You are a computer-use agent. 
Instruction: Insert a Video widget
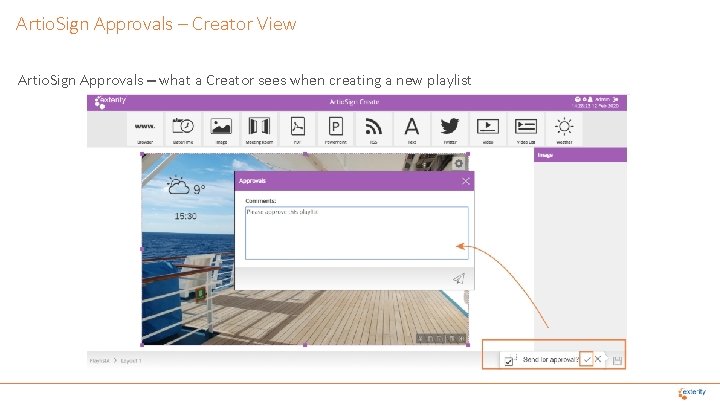point(488,129)
